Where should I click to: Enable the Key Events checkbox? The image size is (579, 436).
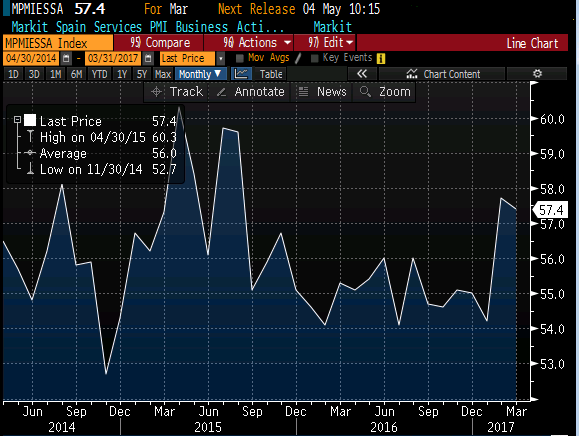315,58
